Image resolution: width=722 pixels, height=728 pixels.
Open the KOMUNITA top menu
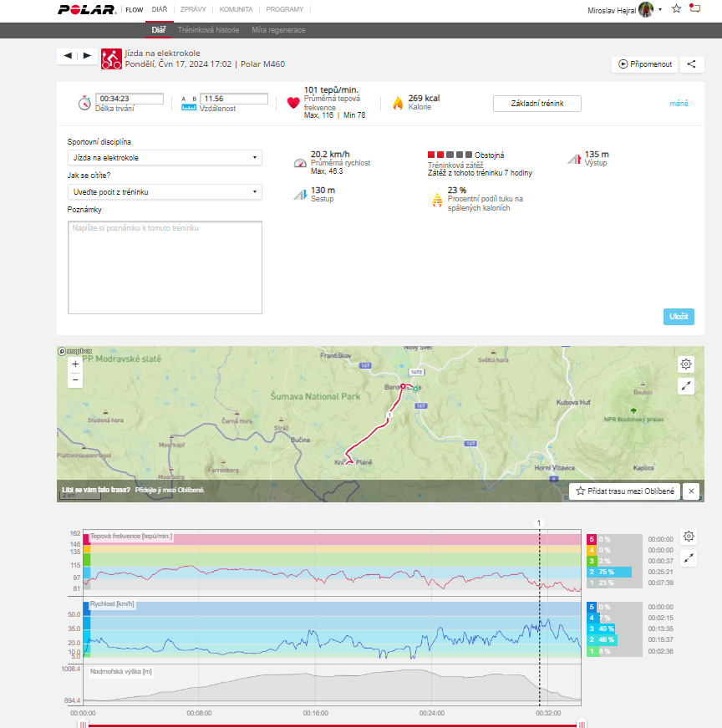236,9
